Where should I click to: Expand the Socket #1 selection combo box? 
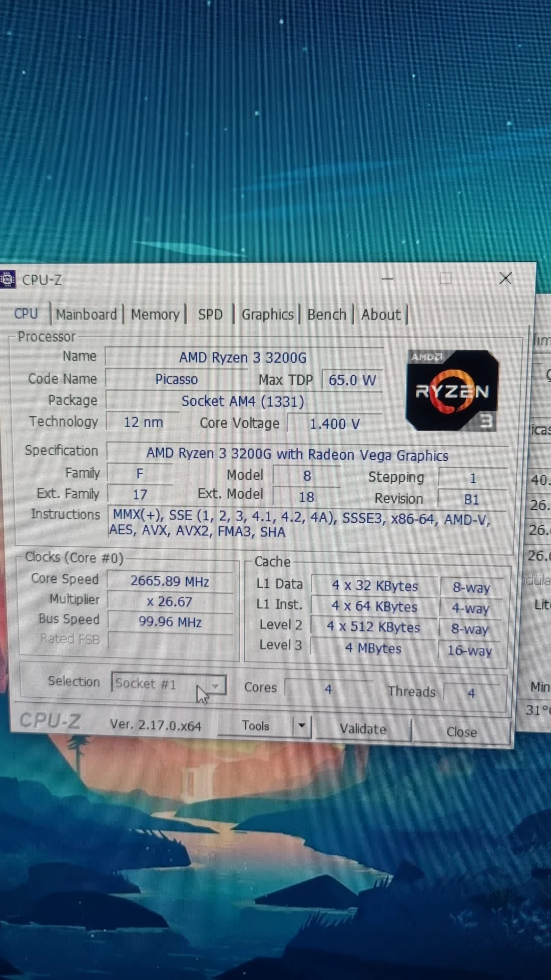click(168, 683)
